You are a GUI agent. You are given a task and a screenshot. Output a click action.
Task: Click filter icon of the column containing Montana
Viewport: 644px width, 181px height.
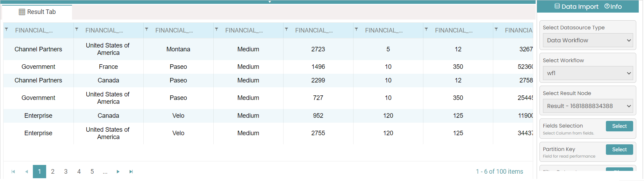pos(146,30)
